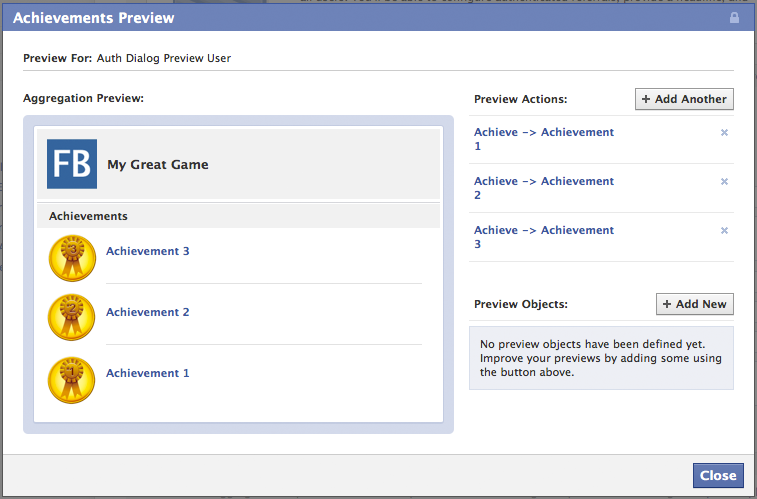Open the Achievement 1 link

(147, 373)
